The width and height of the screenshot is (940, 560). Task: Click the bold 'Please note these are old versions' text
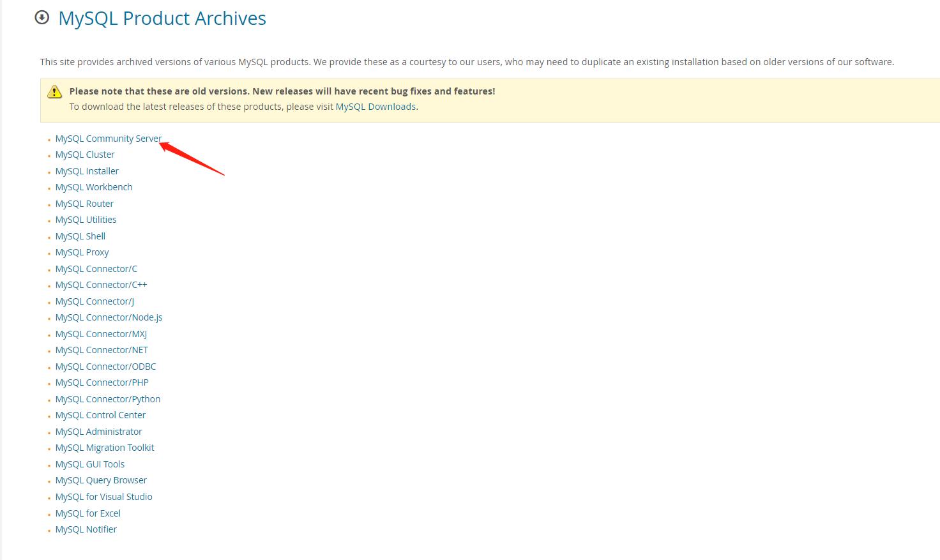[282, 91]
